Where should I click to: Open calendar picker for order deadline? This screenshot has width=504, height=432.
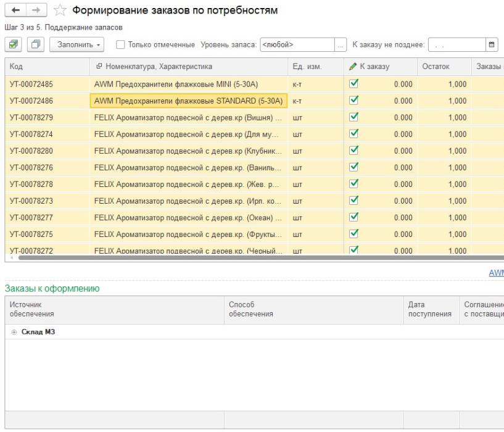click(492, 44)
